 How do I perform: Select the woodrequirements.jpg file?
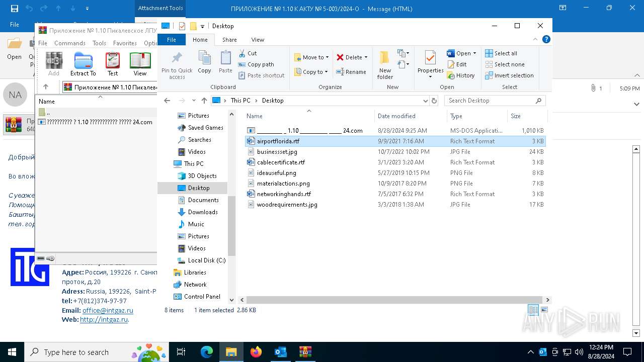[287, 205]
